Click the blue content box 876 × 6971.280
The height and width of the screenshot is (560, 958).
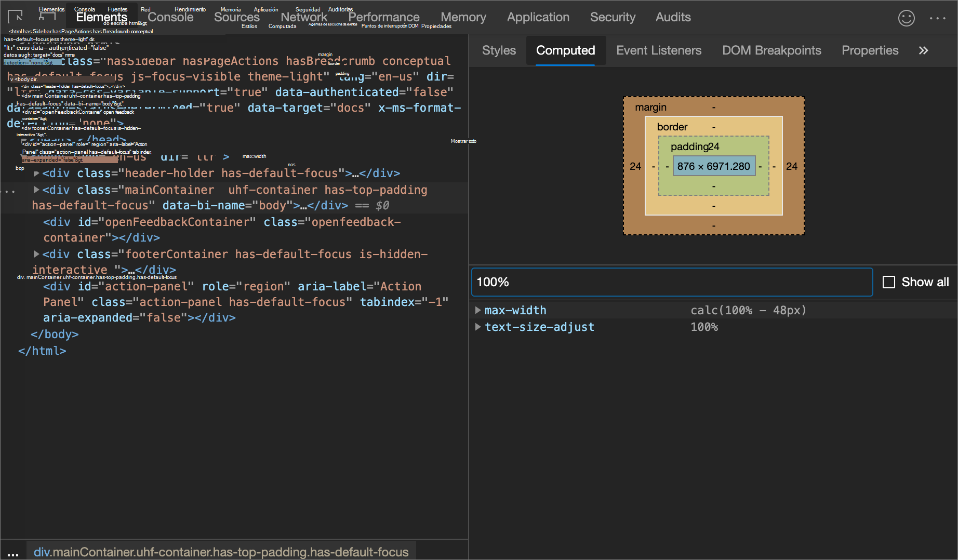coord(713,166)
